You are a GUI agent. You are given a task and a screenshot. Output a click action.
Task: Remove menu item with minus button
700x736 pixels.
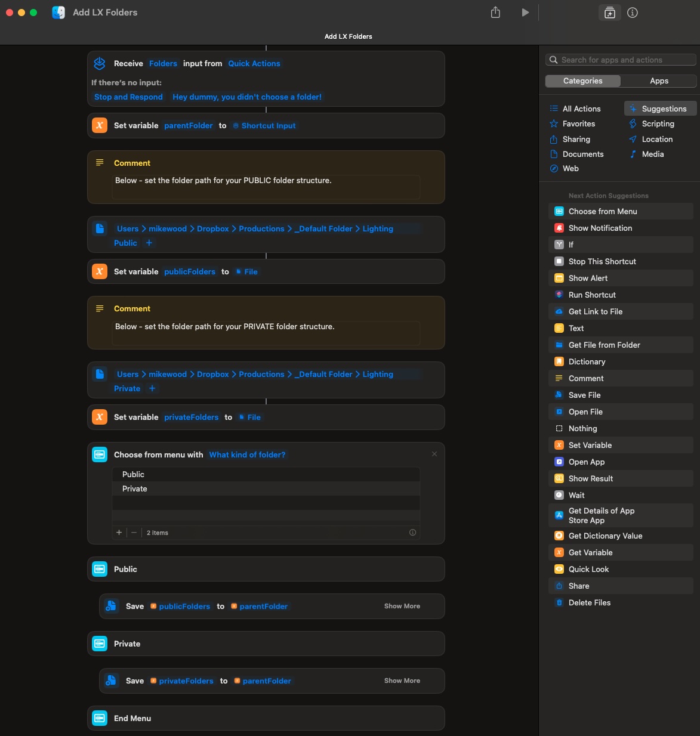coord(134,533)
